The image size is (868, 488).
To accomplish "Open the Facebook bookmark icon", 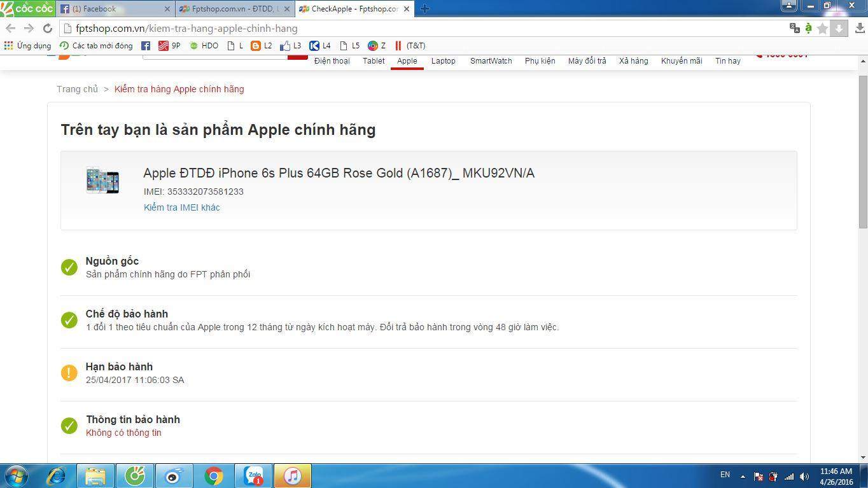I will [146, 46].
